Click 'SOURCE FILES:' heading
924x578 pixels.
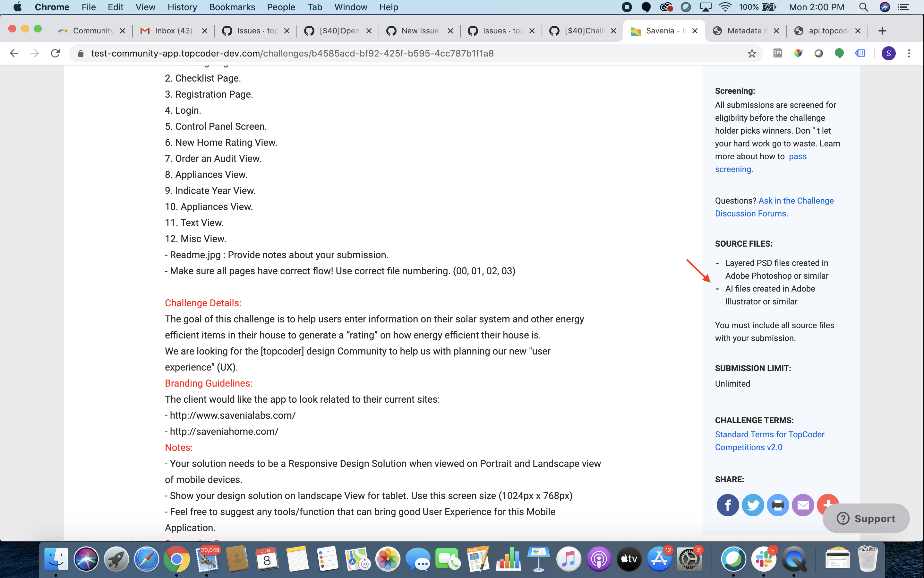point(743,243)
